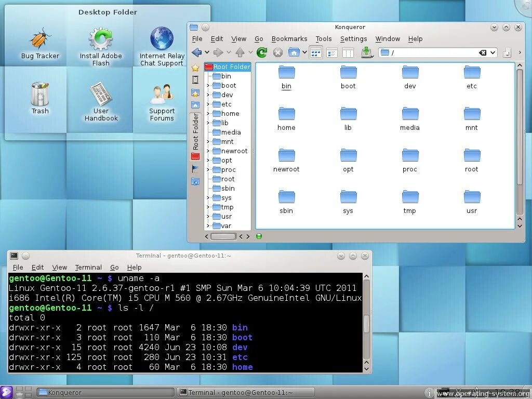The image size is (532, 399).
Task: Click the Terminal vertical scrollbar handle
Action: point(366,324)
